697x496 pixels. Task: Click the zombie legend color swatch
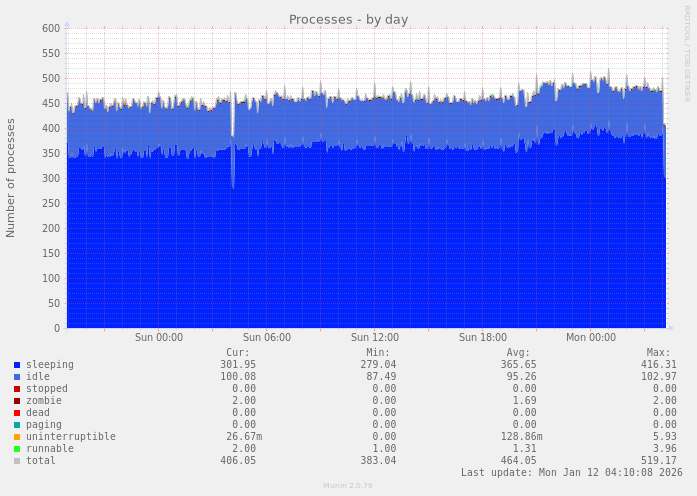pyautogui.click(x=17, y=401)
